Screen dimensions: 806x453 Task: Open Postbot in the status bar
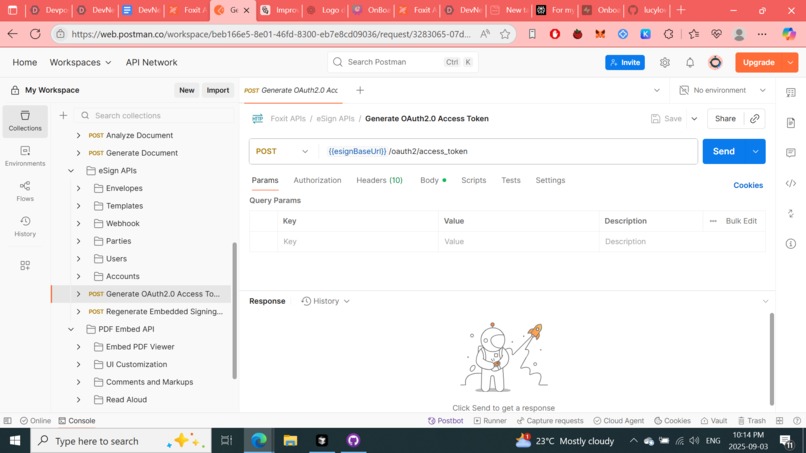[445, 420]
